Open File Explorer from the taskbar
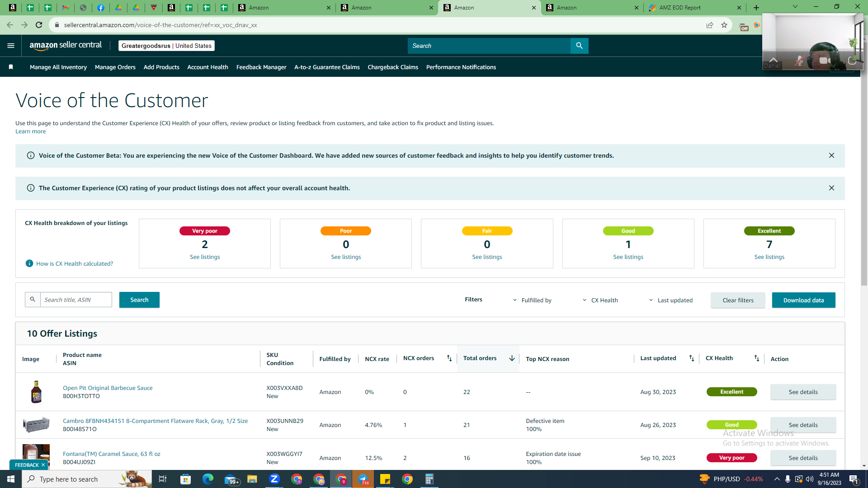The image size is (868, 488). pos(252,479)
